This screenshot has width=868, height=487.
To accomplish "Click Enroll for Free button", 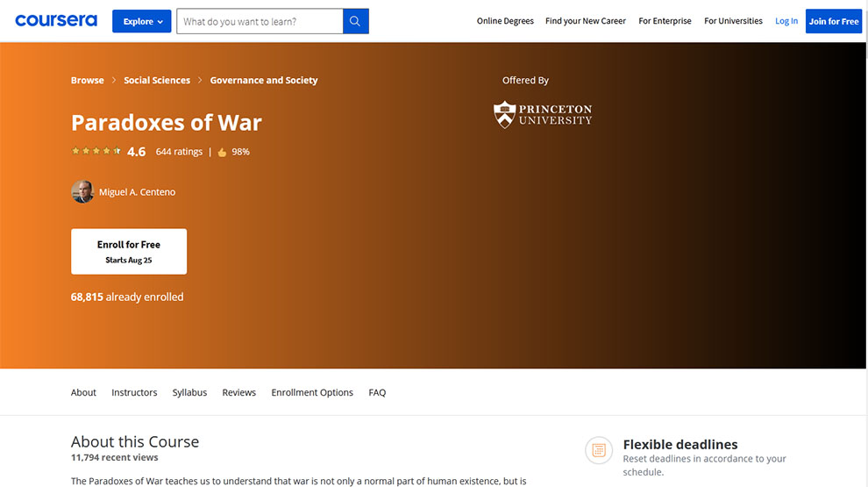I will 128,252.
